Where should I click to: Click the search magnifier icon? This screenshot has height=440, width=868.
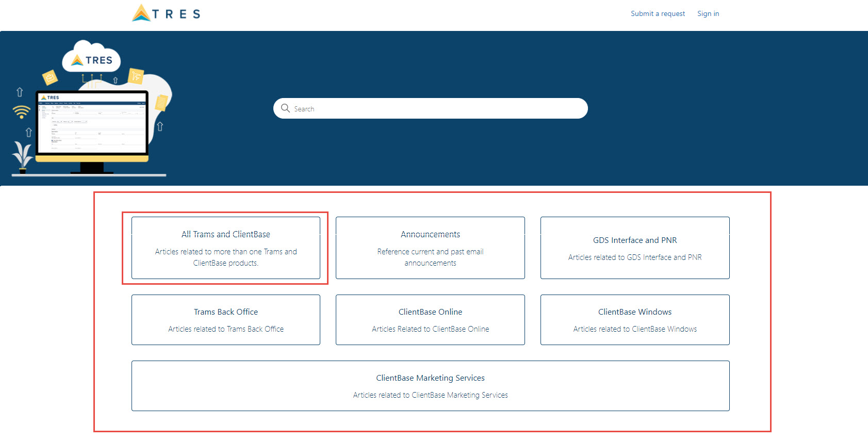pyautogui.click(x=285, y=108)
